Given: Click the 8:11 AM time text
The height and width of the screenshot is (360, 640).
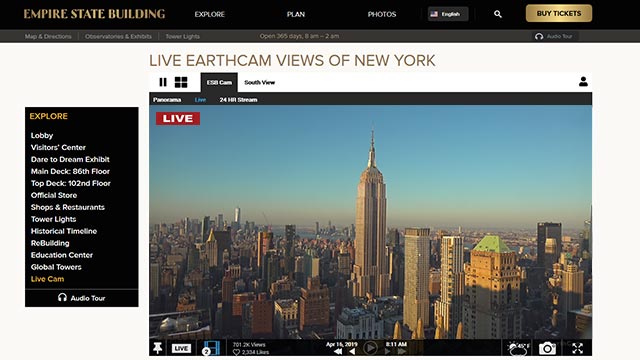Looking at the screenshot, I should click(x=396, y=344).
